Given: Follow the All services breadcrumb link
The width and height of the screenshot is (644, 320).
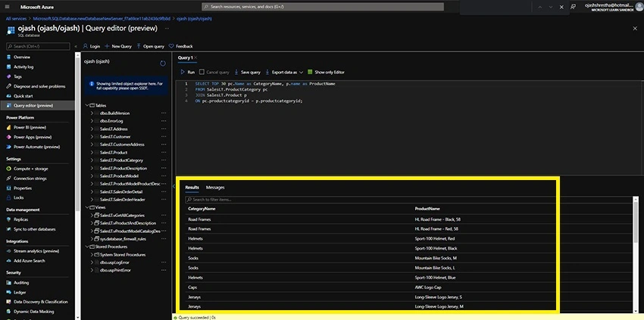Looking at the screenshot, I should pyautogui.click(x=16, y=18).
